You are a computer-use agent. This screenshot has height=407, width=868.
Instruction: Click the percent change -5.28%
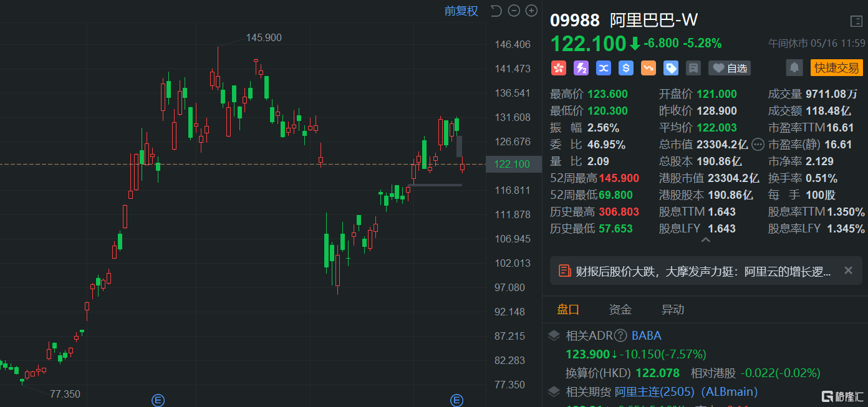point(702,43)
